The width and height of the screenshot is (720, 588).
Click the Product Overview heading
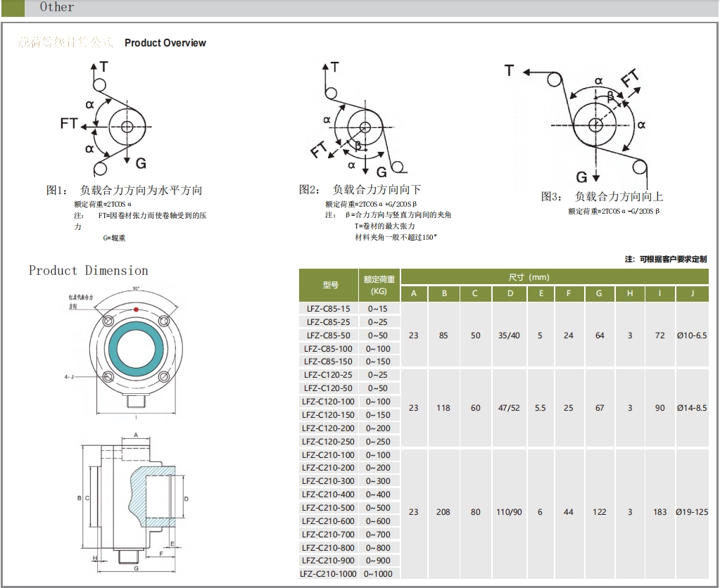[165, 43]
